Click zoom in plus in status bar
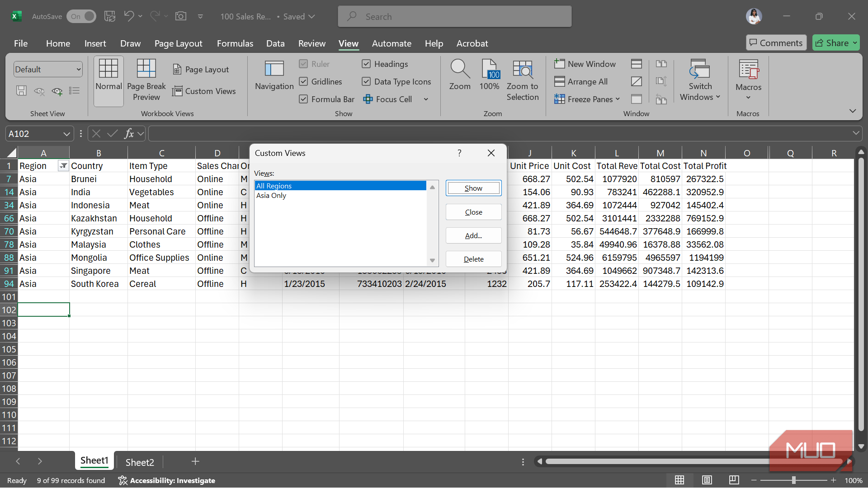 coord(833,480)
